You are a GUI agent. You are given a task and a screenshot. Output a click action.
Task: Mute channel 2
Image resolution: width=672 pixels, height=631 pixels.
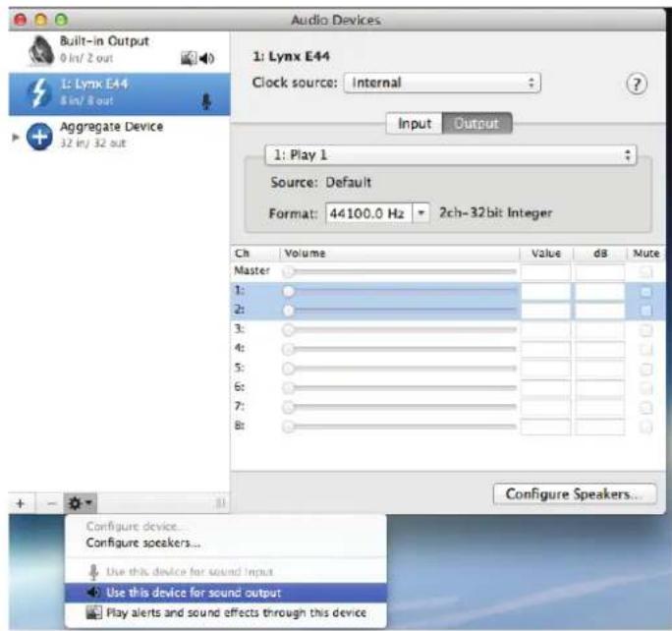645,311
